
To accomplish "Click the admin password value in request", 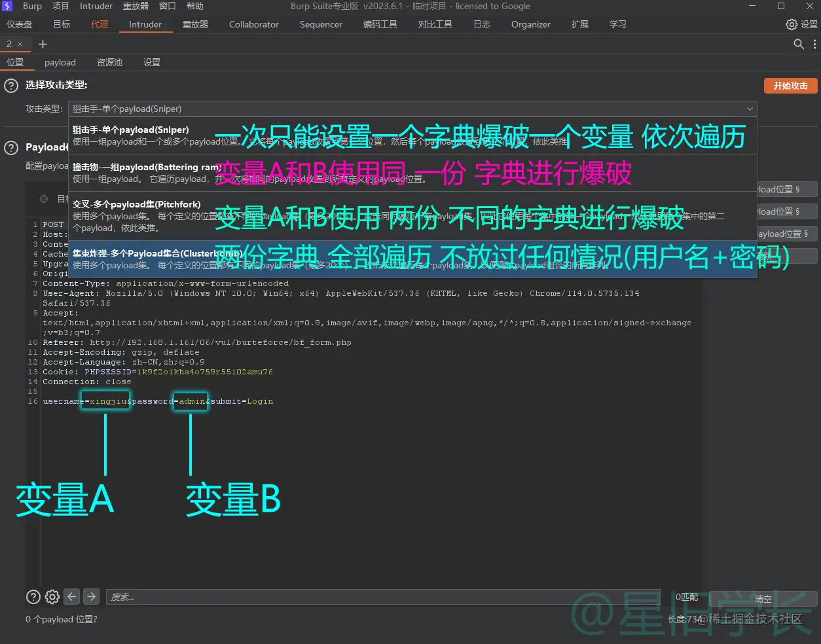I will click(x=192, y=401).
